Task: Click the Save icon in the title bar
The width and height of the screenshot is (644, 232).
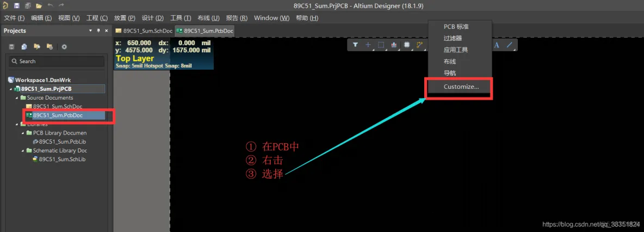Action: pos(16,6)
